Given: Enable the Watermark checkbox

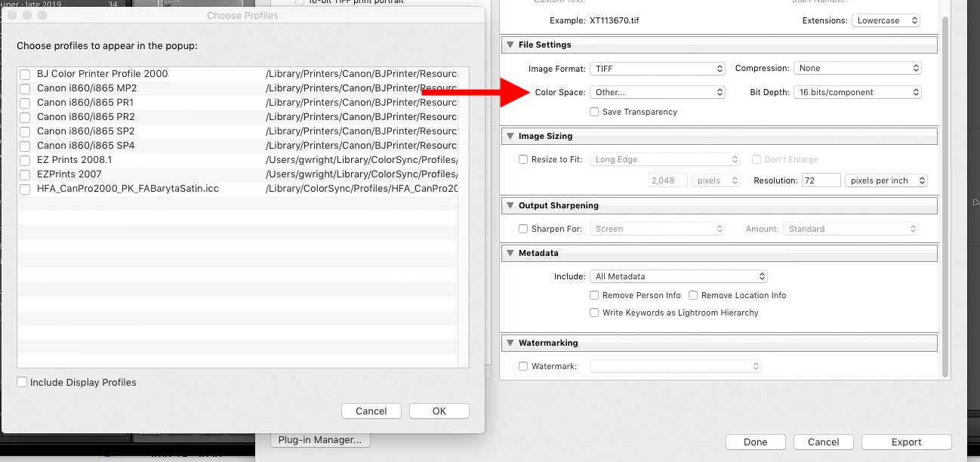Looking at the screenshot, I should point(523,366).
